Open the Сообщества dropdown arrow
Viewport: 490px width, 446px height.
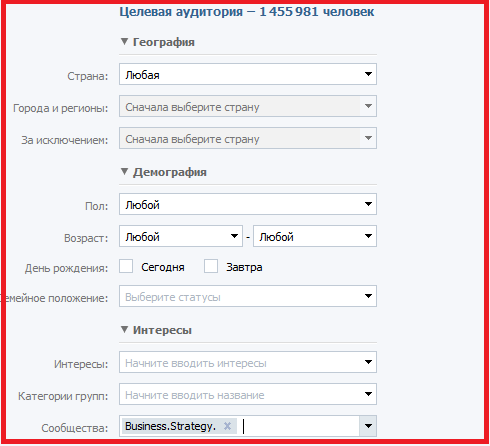tap(368, 426)
